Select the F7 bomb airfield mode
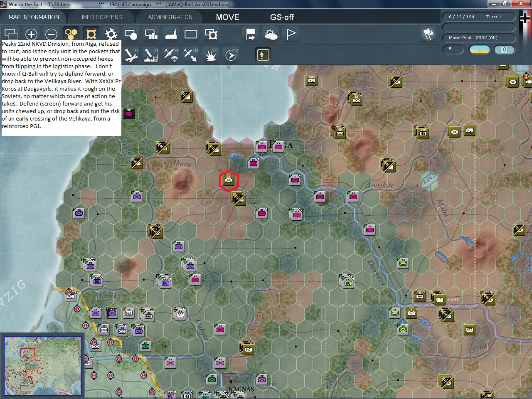 click(x=131, y=55)
